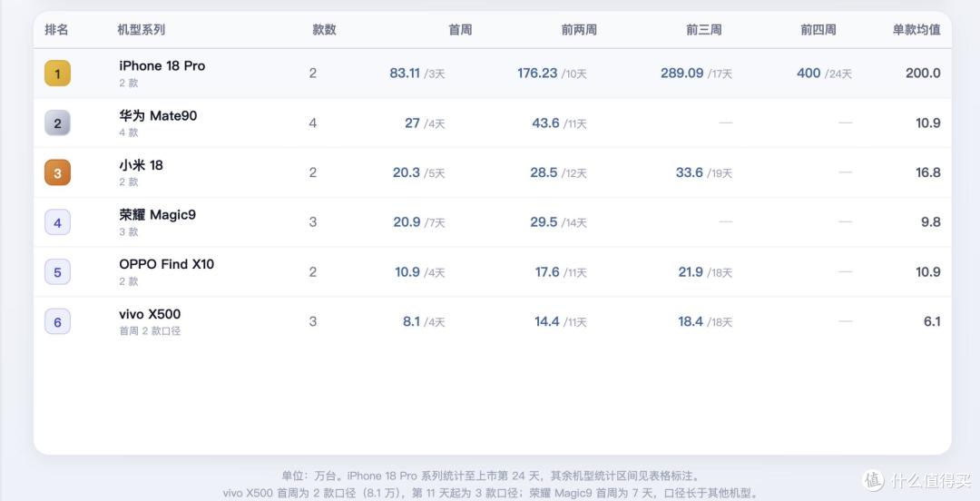
Task: Click the 小米 18 average value 16.8
Action: click(928, 172)
